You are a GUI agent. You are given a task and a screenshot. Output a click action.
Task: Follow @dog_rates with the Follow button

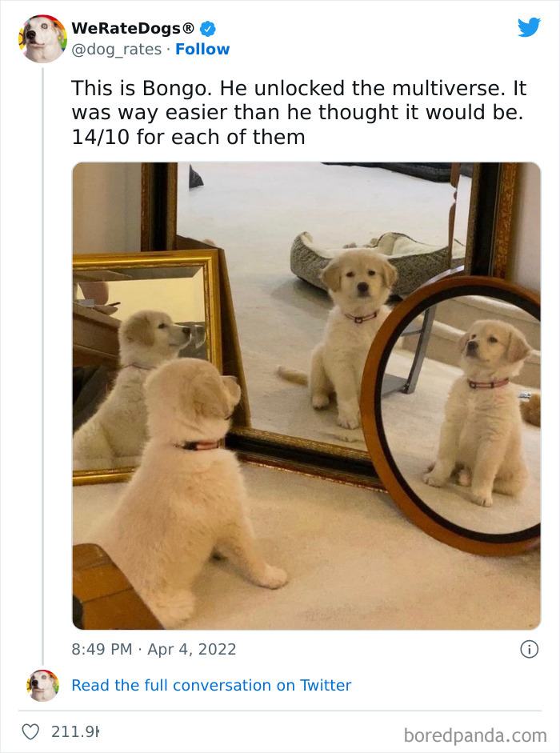202,49
